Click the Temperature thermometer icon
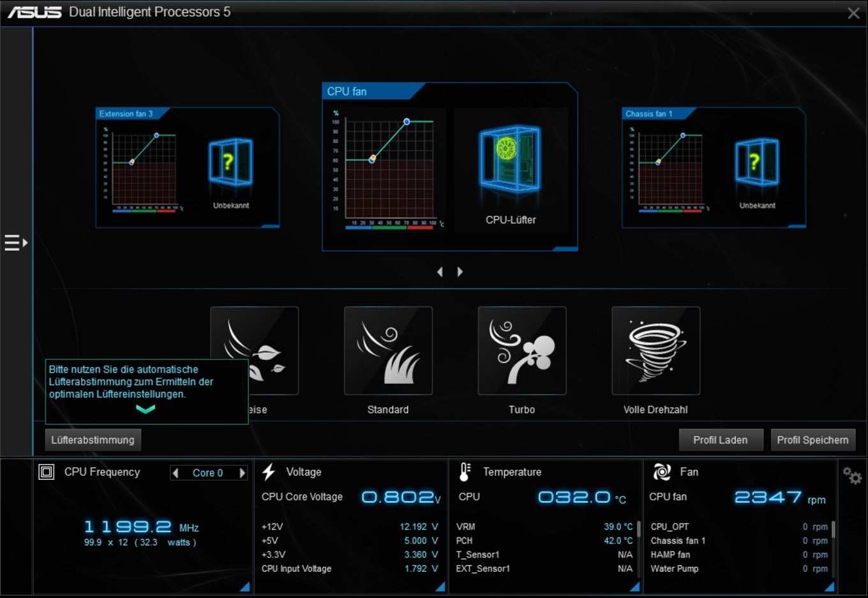Image resolution: width=868 pixels, height=598 pixels. click(x=465, y=472)
